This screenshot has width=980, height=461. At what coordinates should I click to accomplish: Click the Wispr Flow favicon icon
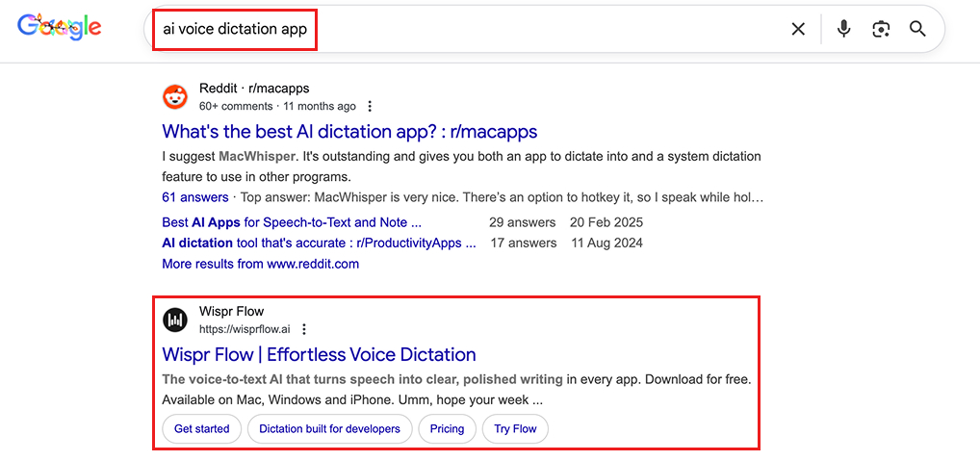[x=175, y=320]
